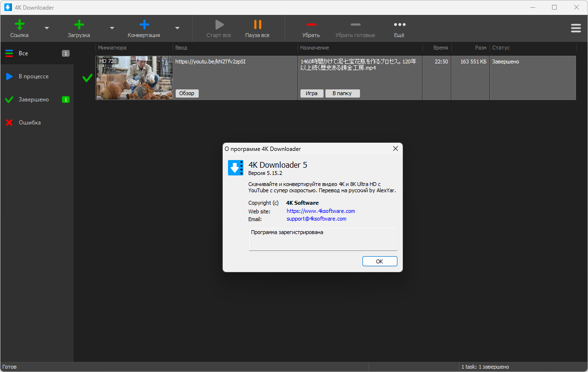Viewport: 588px width, 372px height.
Task: Select the Завершено sidebar filter
Action: point(37,99)
